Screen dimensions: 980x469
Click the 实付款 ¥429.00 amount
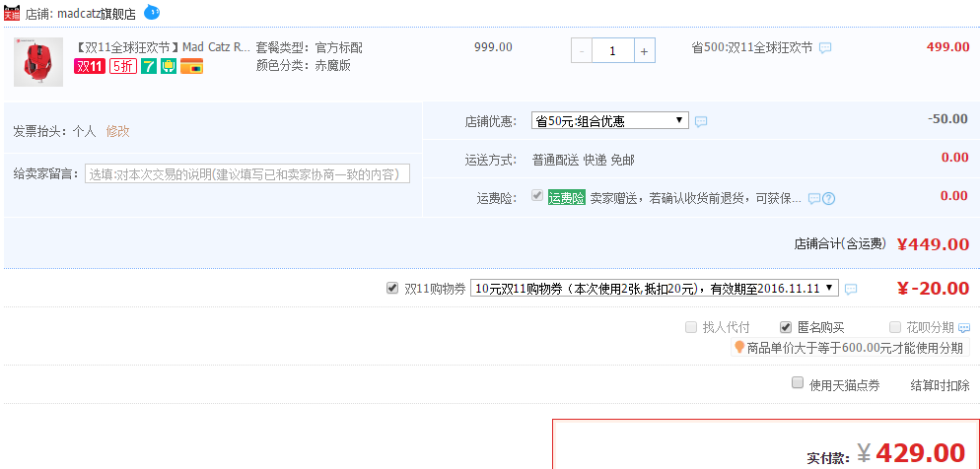tap(911, 453)
